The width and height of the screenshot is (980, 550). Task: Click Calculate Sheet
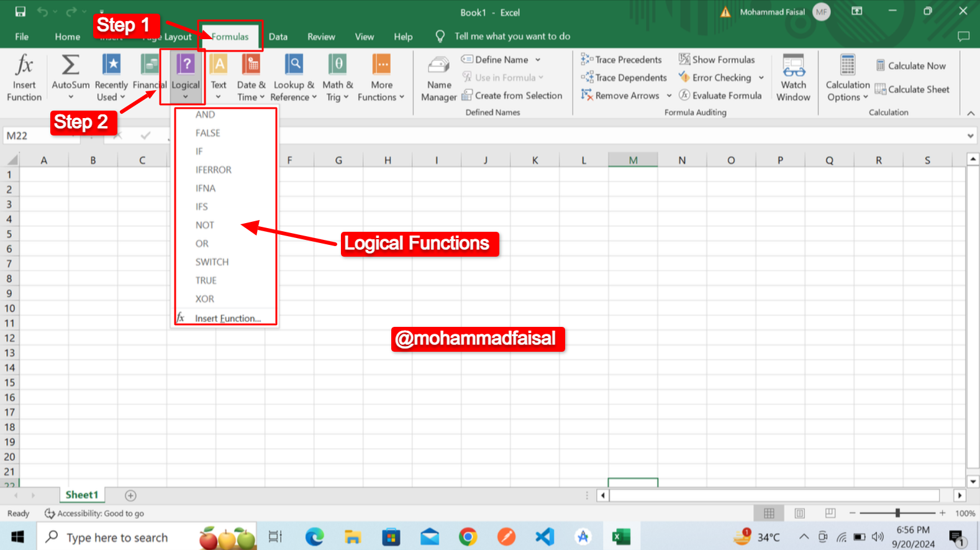(912, 89)
